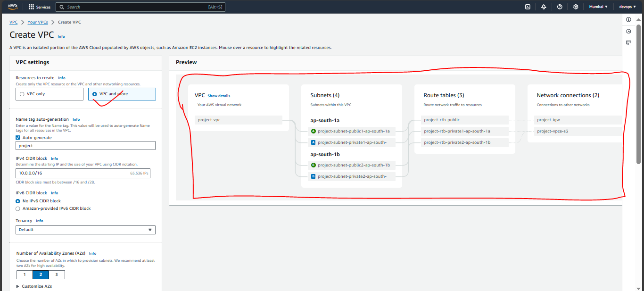Open the Mumbai region dropdown
The height and width of the screenshot is (291, 644).
[598, 7]
